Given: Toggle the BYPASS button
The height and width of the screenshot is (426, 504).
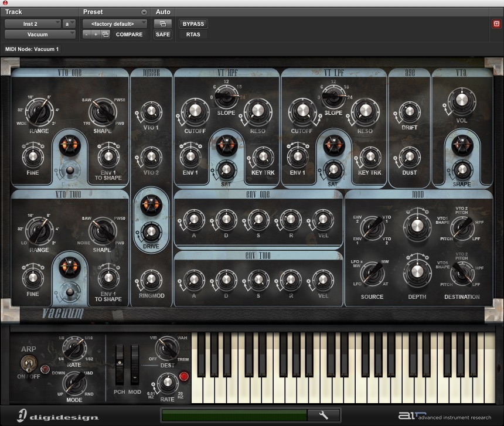Looking at the screenshot, I should pyautogui.click(x=193, y=24).
